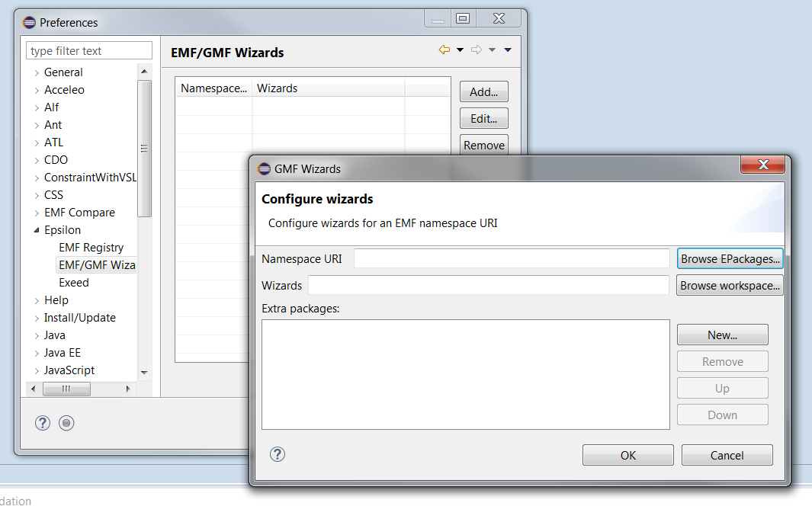Viewport: 812px width, 506px height.
Task: Expand the Install/Update tree node
Action: [x=37, y=319]
